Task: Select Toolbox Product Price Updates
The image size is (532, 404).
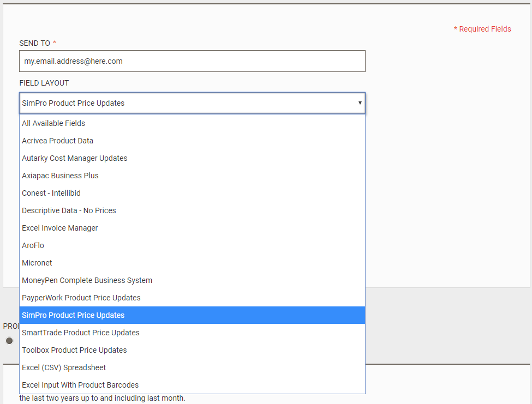Action: click(192, 350)
